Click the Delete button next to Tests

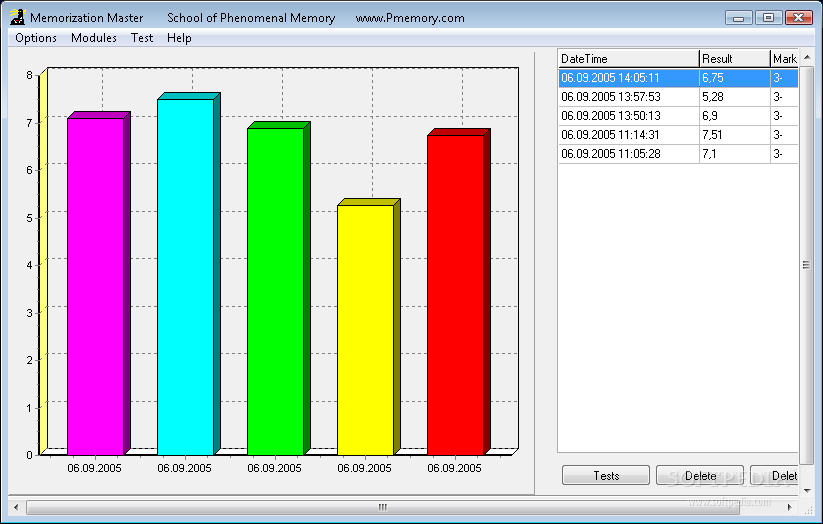pyautogui.click(x=700, y=475)
